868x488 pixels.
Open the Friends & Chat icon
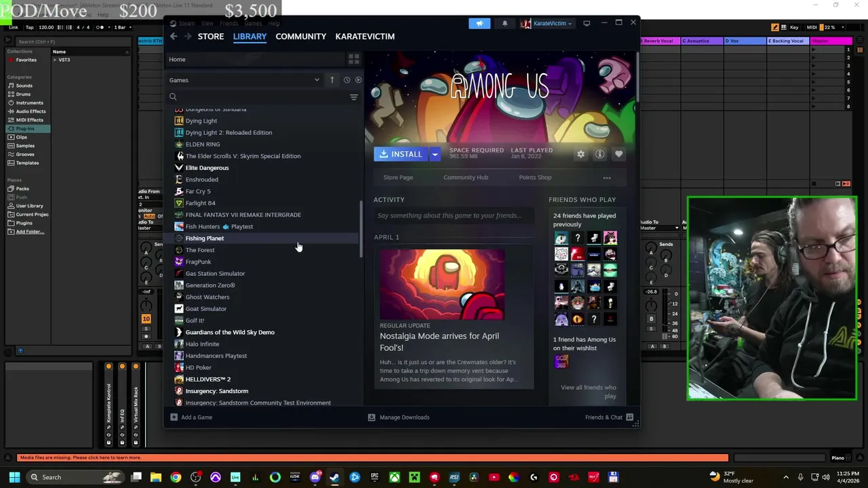(629, 417)
